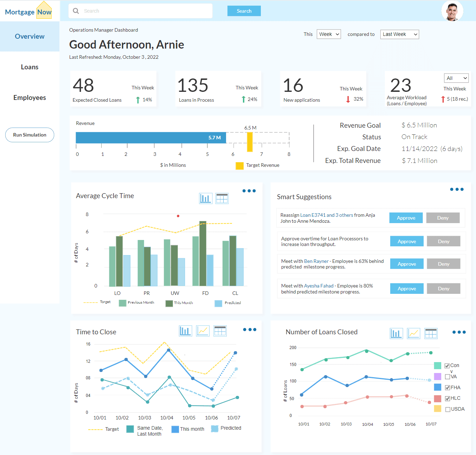
Task: Focus the Search input field
Action: click(x=140, y=11)
